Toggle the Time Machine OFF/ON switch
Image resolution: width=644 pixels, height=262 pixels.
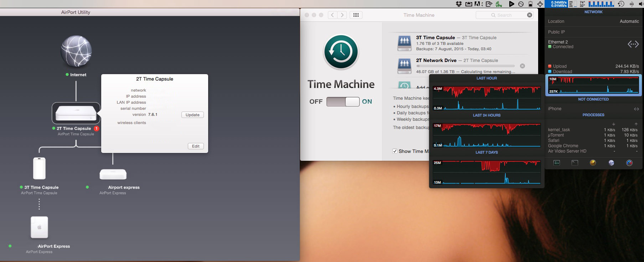pyautogui.click(x=343, y=102)
